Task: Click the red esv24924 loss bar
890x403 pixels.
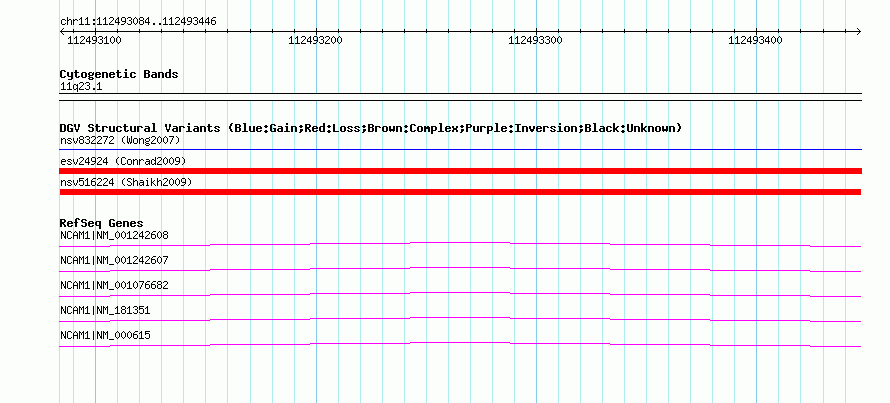Action: 460,171
